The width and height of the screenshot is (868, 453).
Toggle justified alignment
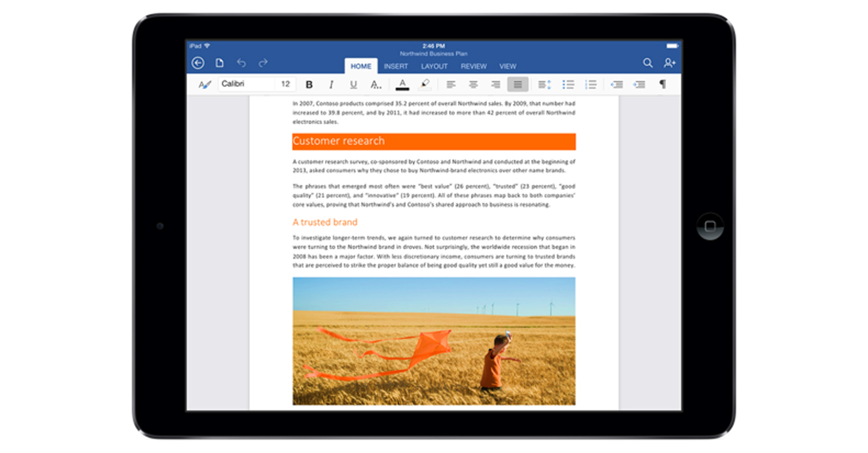pos(518,84)
